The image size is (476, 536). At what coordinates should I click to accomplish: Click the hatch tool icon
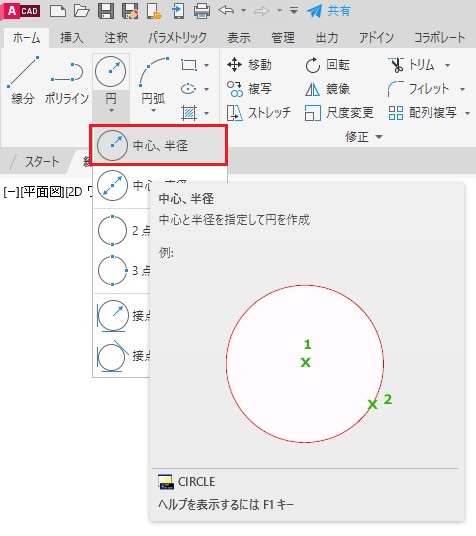189,113
